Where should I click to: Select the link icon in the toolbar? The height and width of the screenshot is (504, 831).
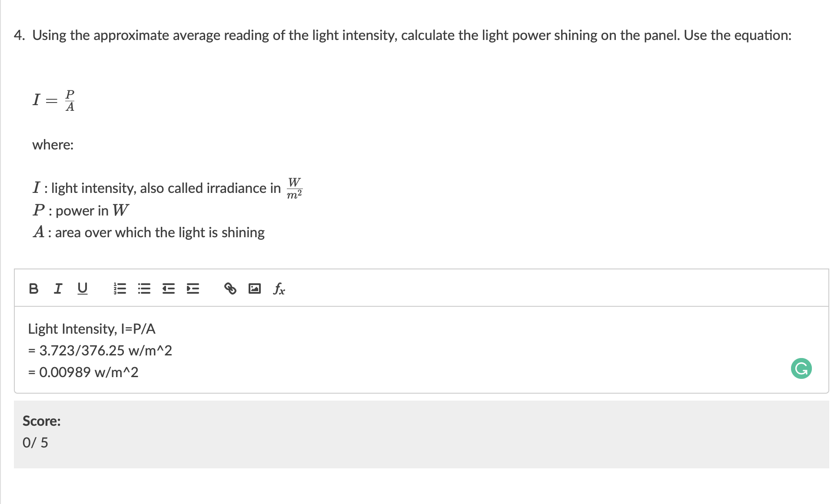coord(230,288)
